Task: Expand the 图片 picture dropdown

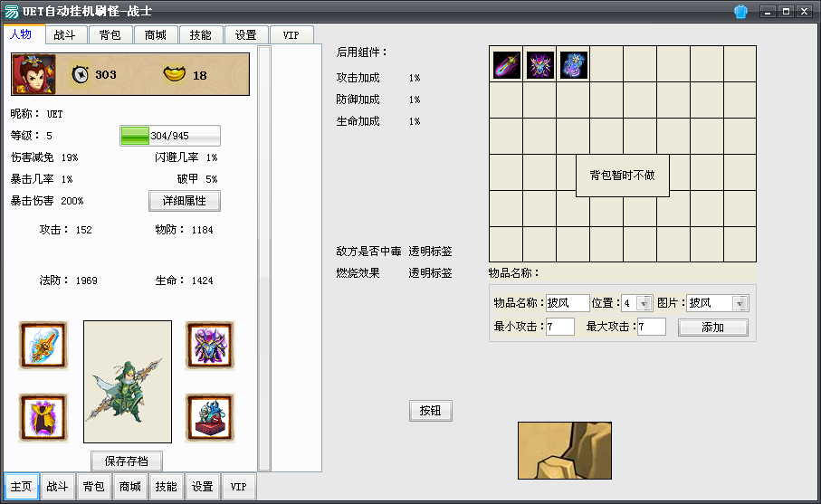Action: click(740, 303)
